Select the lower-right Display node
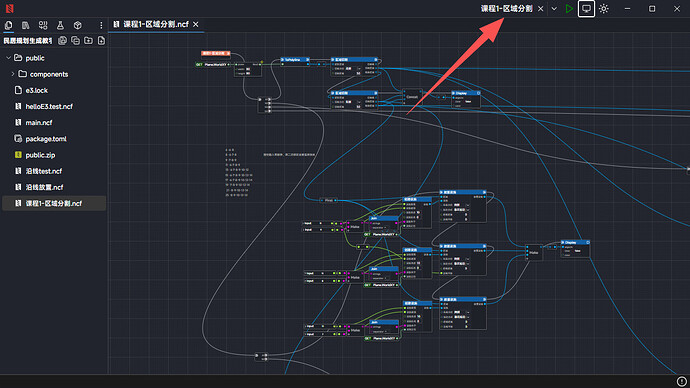Viewport: 690px width, 388px height. pos(575,249)
